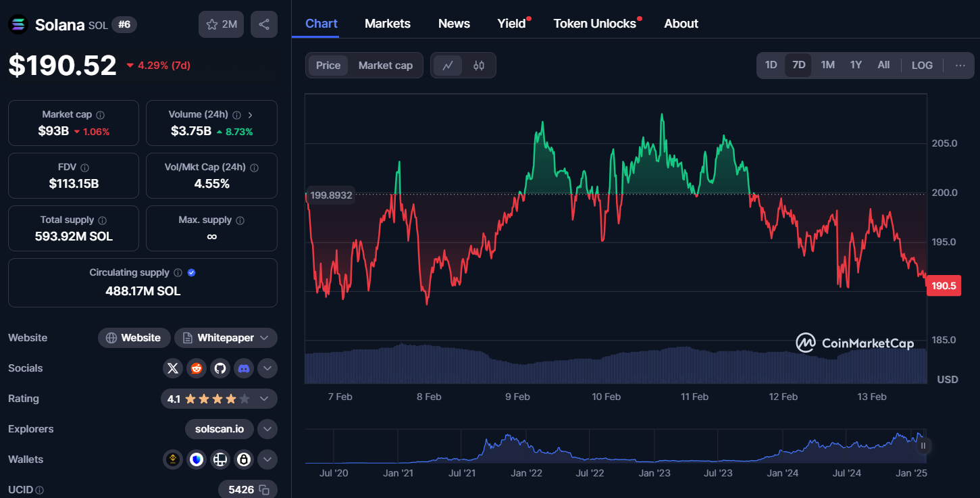Click the $93B market cap value
980x498 pixels.
(x=53, y=131)
